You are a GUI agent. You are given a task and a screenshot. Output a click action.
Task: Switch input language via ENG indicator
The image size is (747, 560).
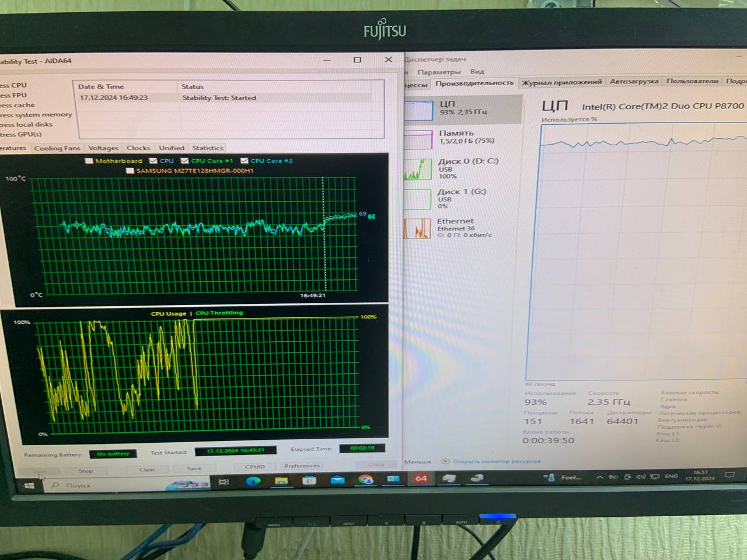tap(672, 476)
